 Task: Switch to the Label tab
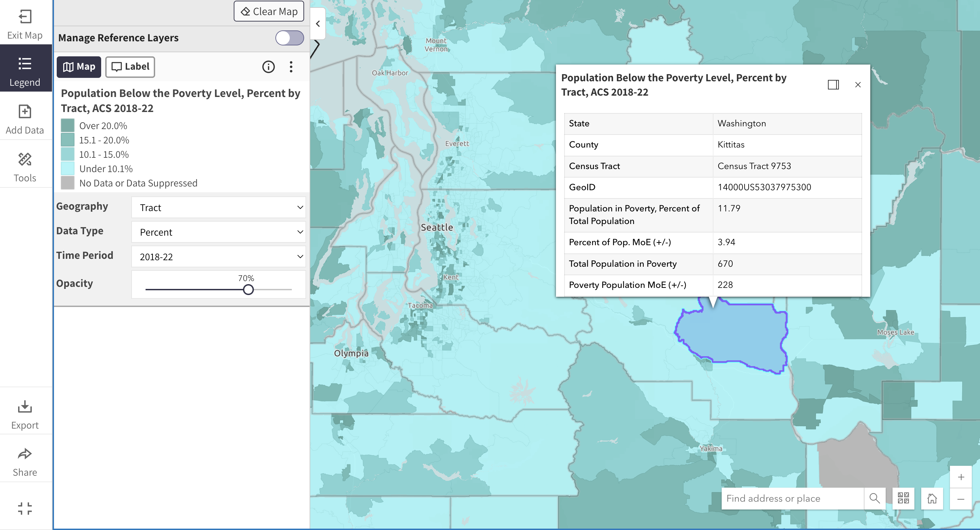click(130, 67)
